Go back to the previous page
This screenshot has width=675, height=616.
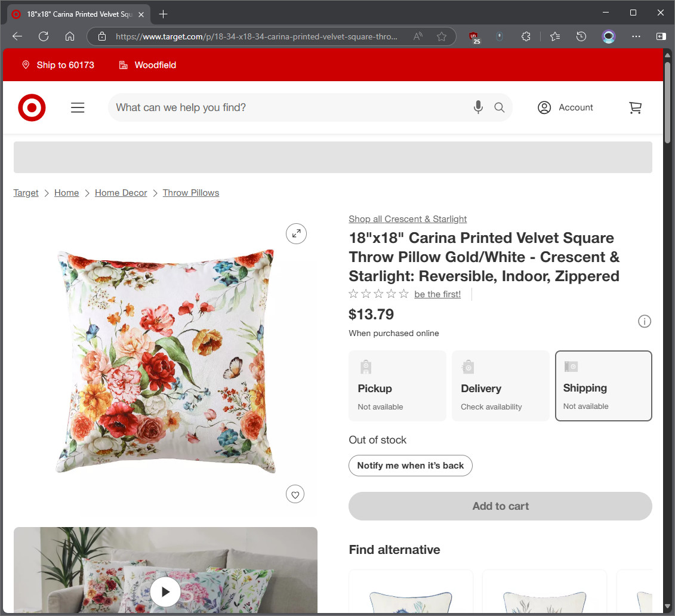point(17,36)
